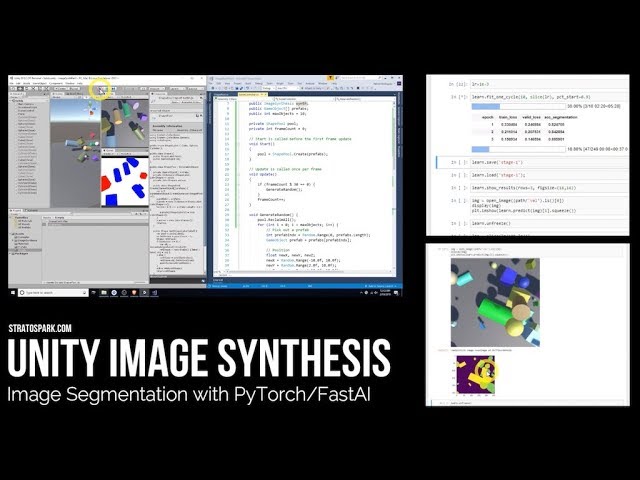Click the code line 'GenerateRandom();'
Image resolution: width=640 pixels, height=480 pixels.
point(284,189)
